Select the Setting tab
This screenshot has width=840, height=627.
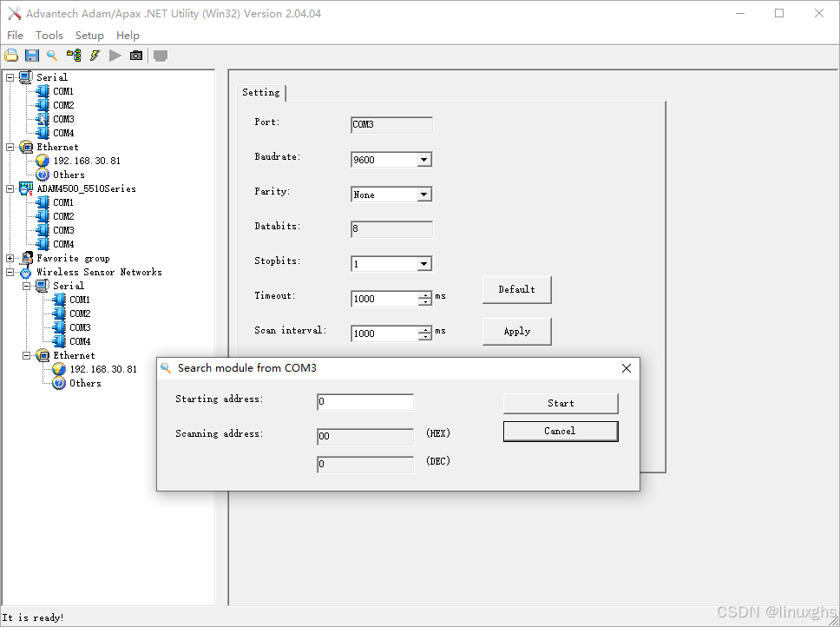pyautogui.click(x=261, y=92)
